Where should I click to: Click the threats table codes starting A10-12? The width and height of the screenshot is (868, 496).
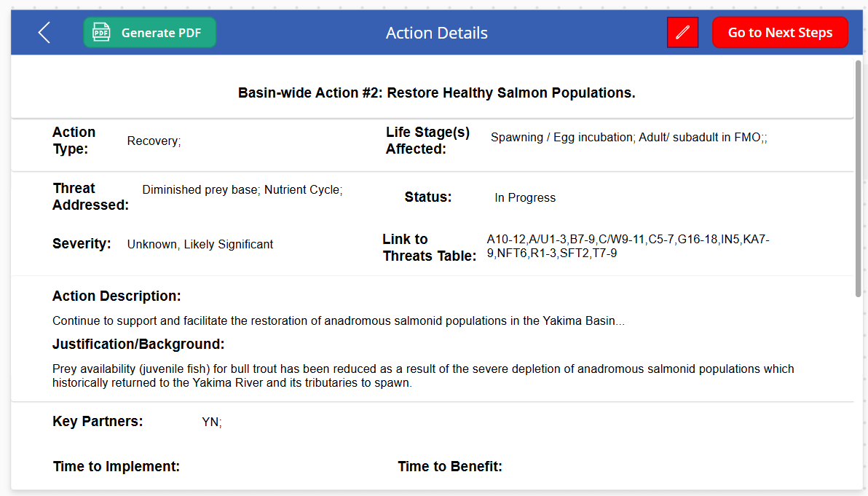pyautogui.click(x=628, y=246)
